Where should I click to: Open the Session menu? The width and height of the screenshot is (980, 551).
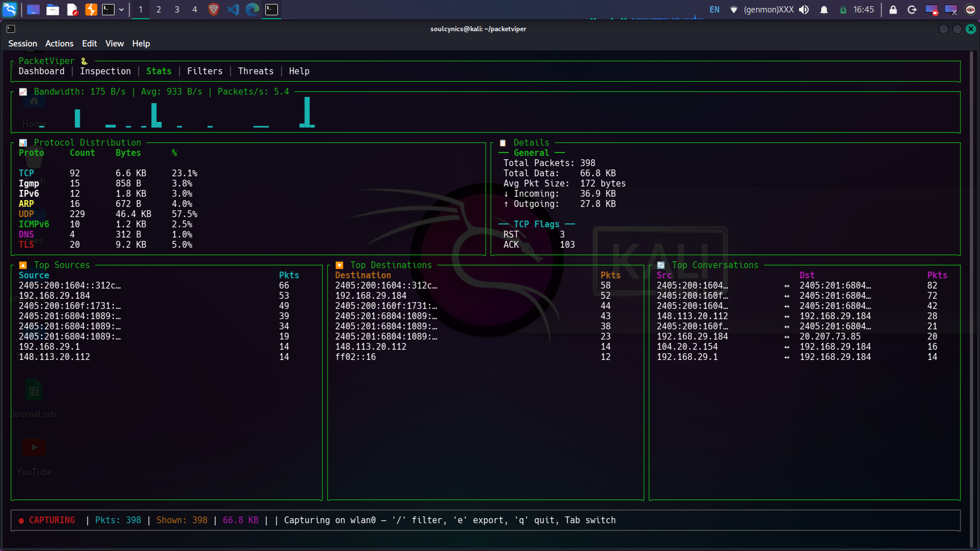23,44
